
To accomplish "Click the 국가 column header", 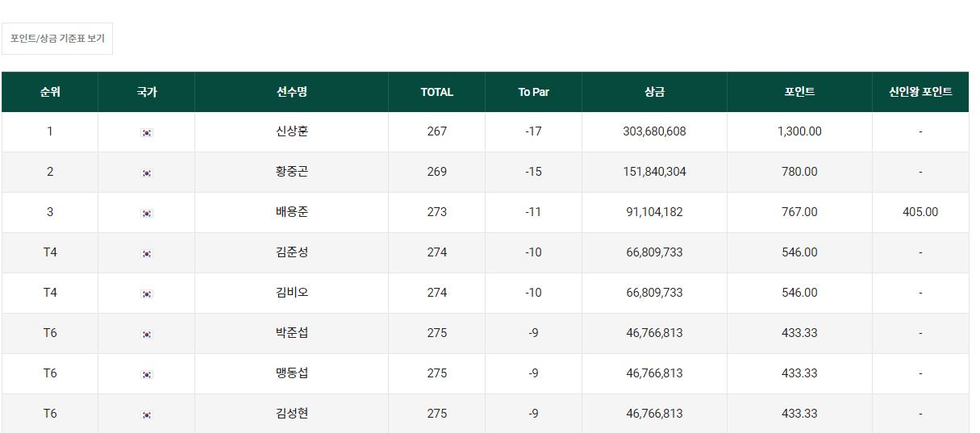I will coord(147,92).
